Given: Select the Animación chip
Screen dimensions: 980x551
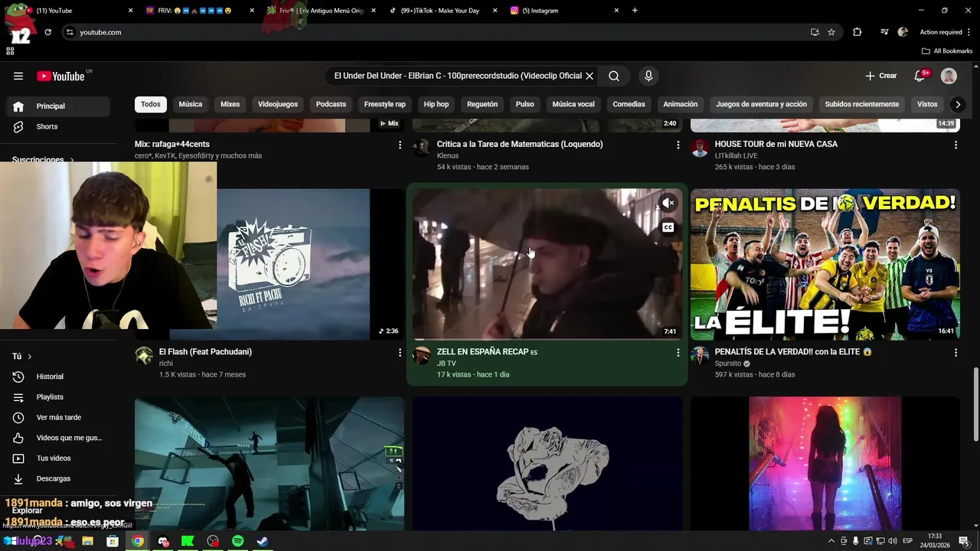Looking at the screenshot, I should tap(681, 104).
